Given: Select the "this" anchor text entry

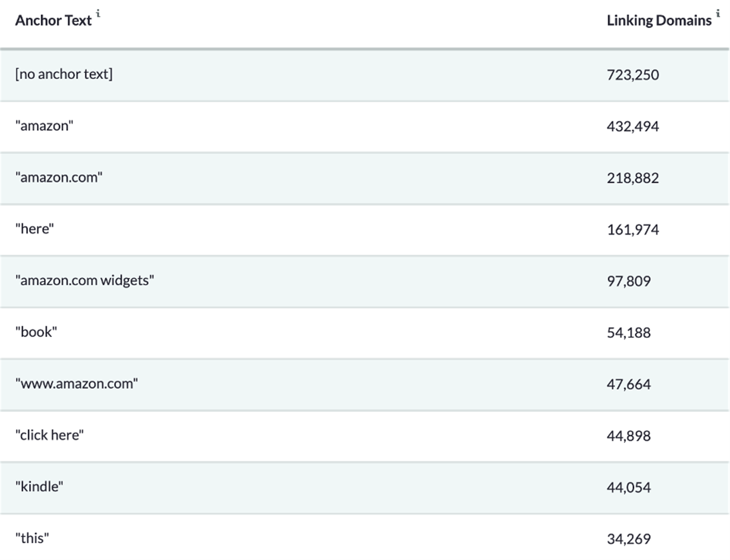Looking at the screenshot, I should tap(32, 538).
